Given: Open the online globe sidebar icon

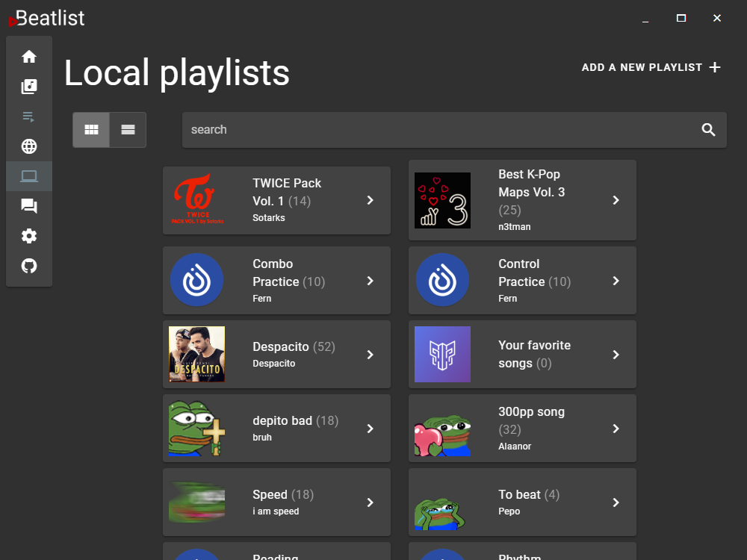Looking at the screenshot, I should [29, 146].
